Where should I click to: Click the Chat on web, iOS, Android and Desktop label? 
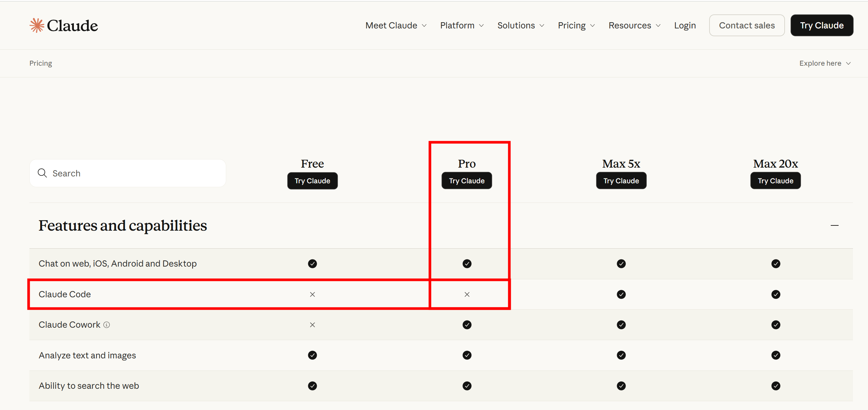[118, 263]
